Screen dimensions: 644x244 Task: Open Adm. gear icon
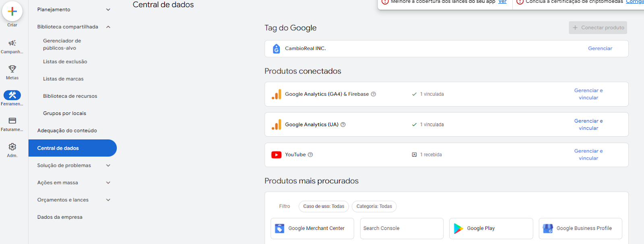12,147
